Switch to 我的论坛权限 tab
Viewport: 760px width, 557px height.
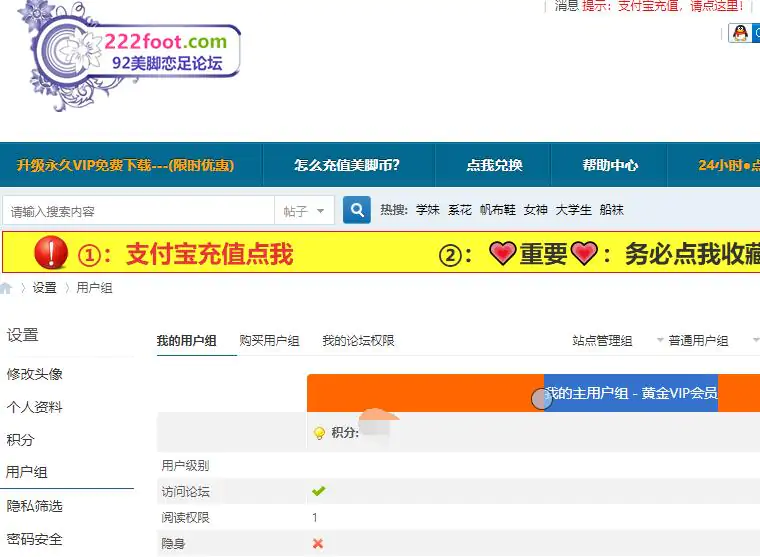pos(358,341)
